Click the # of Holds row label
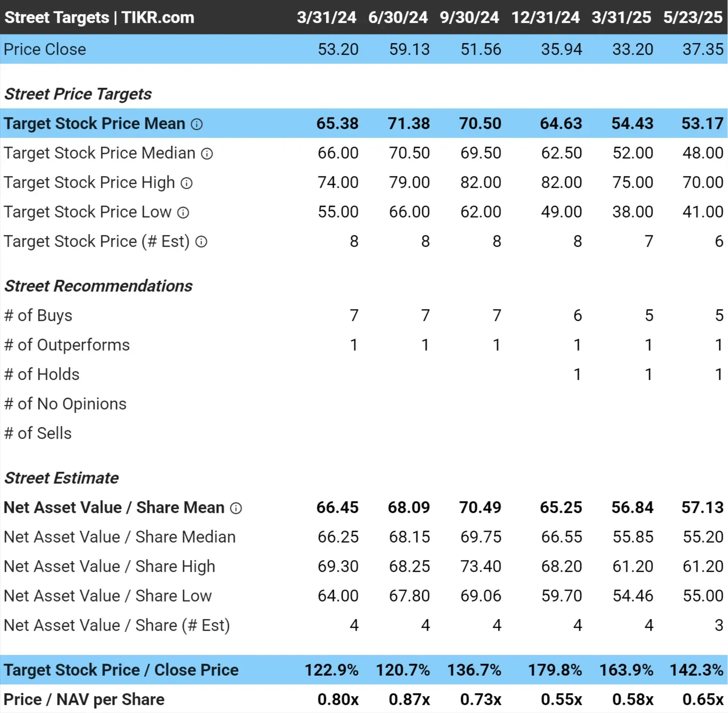The image size is (728, 713). 42,374
